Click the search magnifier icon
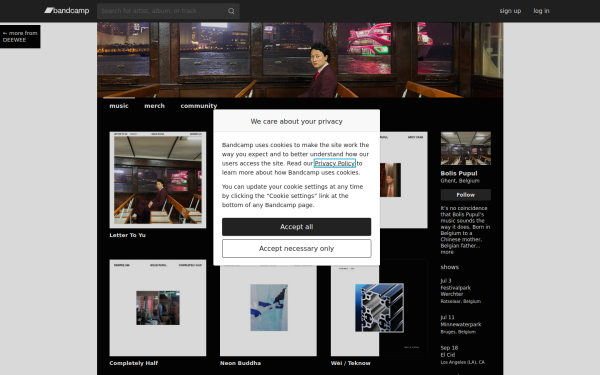 [231, 11]
